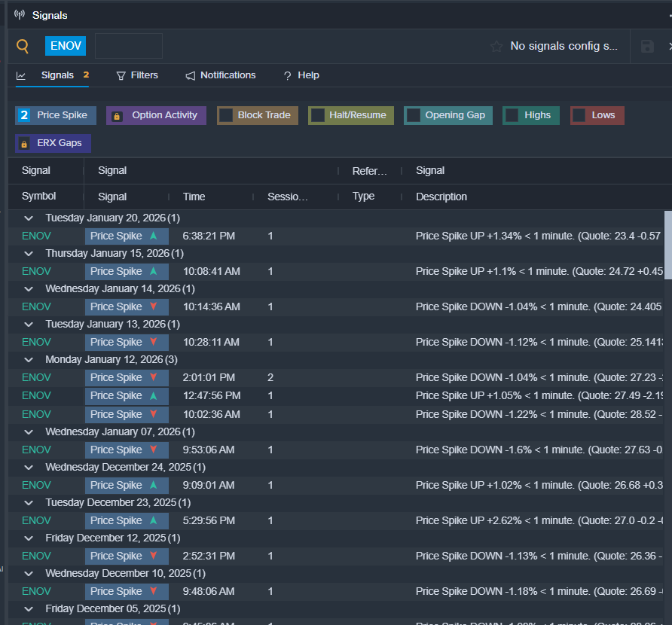Enable the Block Trade signal checkbox

click(x=226, y=115)
